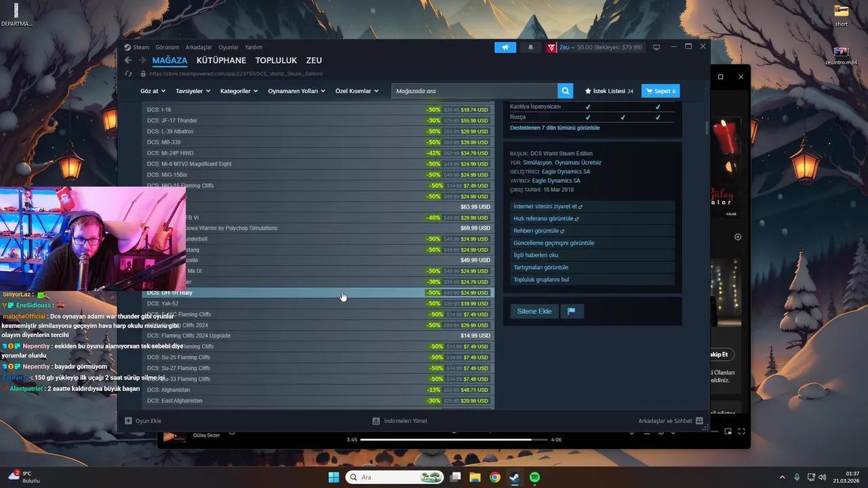
Task: Click the Steam announcements megaphone icon
Action: (x=505, y=47)
